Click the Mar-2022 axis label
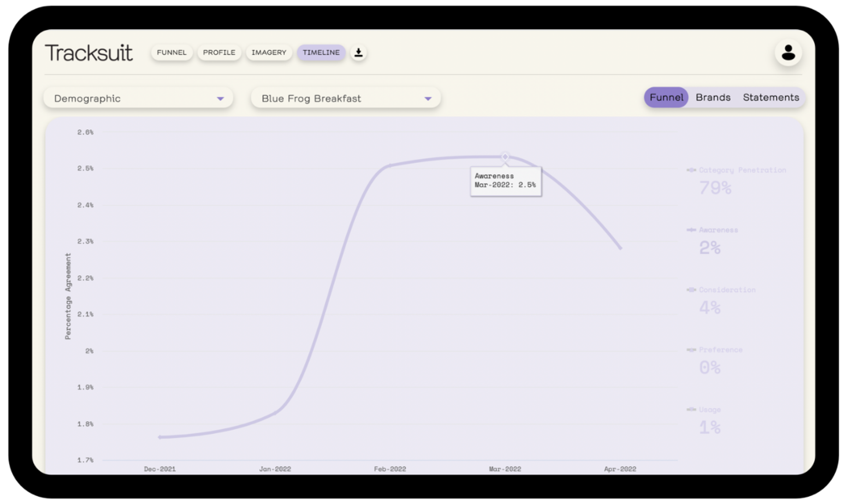The image size is (843, 504). (x=505, y=469)
